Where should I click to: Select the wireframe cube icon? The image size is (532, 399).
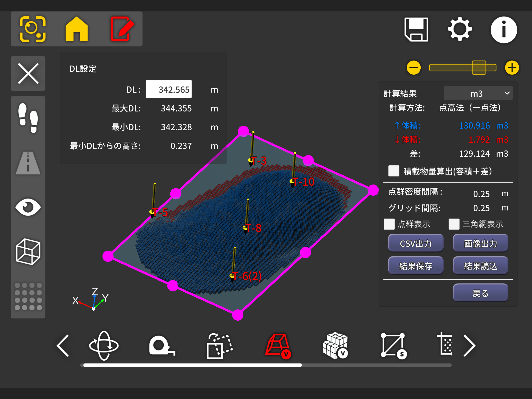pos(28,252)
